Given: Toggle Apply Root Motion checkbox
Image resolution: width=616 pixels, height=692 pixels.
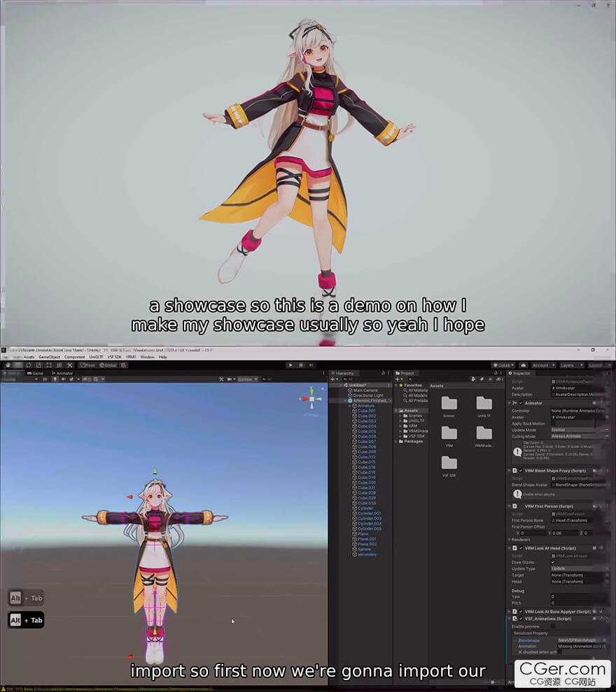Looking at the screenshot, I should (x=553, y=424).
